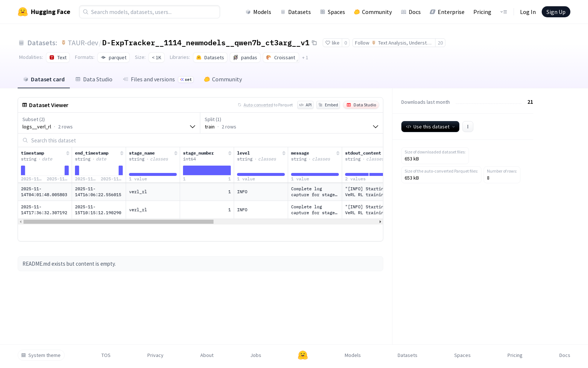Sort the message column
Screen dimensions: 588x368
[x=338, y=153]
